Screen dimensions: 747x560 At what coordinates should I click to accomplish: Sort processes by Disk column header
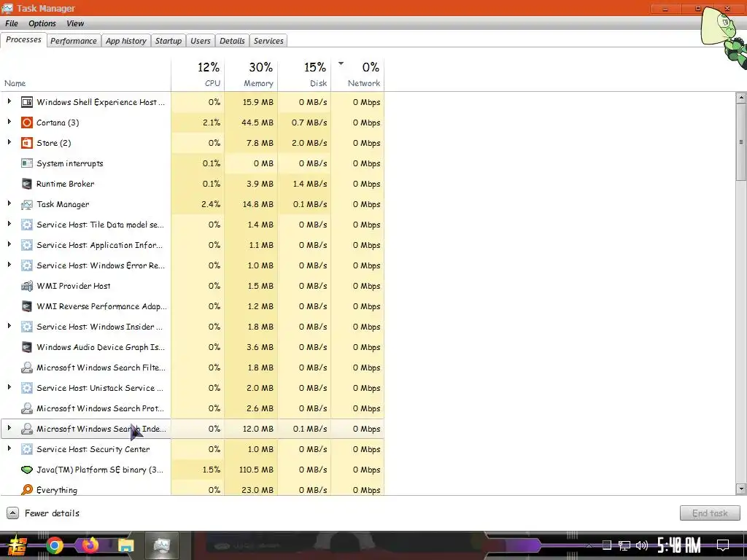[304, 74]
